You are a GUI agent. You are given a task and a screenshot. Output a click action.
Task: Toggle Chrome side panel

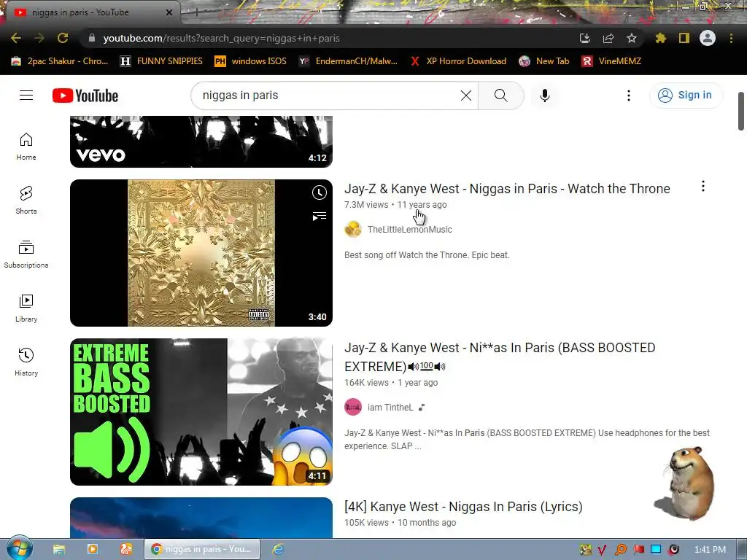684,38
